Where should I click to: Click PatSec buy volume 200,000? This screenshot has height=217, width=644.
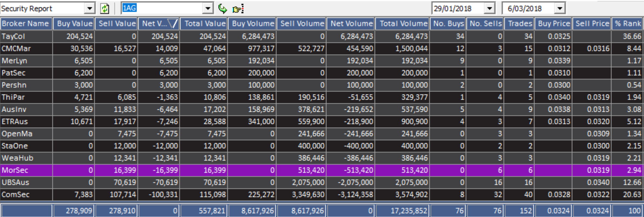(x=261, y=73)
